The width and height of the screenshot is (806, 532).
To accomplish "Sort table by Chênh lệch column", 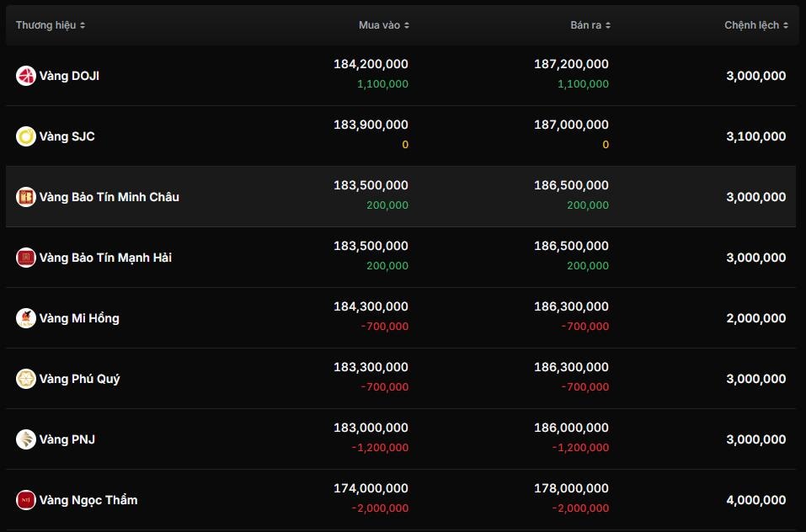I will [x=756, y=25].
